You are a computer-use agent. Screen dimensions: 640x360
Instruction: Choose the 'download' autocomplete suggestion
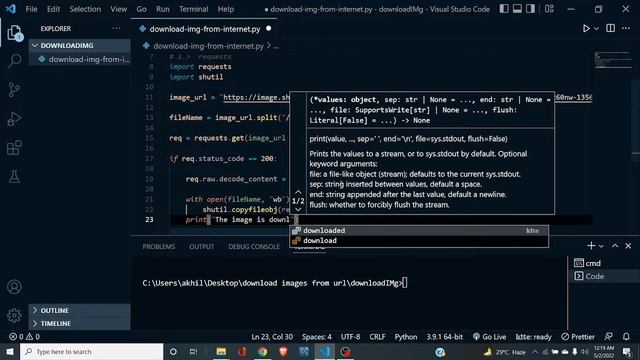pos(419,241)
